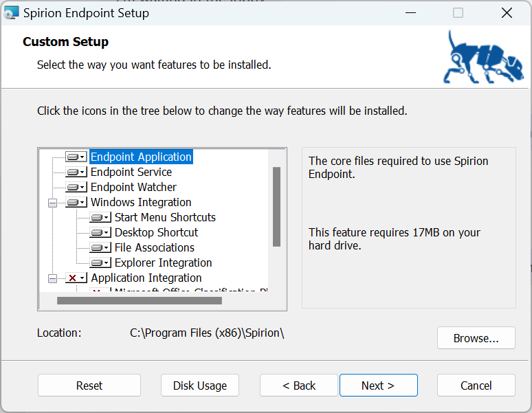Select the Desktop Shortcut tree label
Image resolution: width=532 pixels, height=413 pixels.
156,232
